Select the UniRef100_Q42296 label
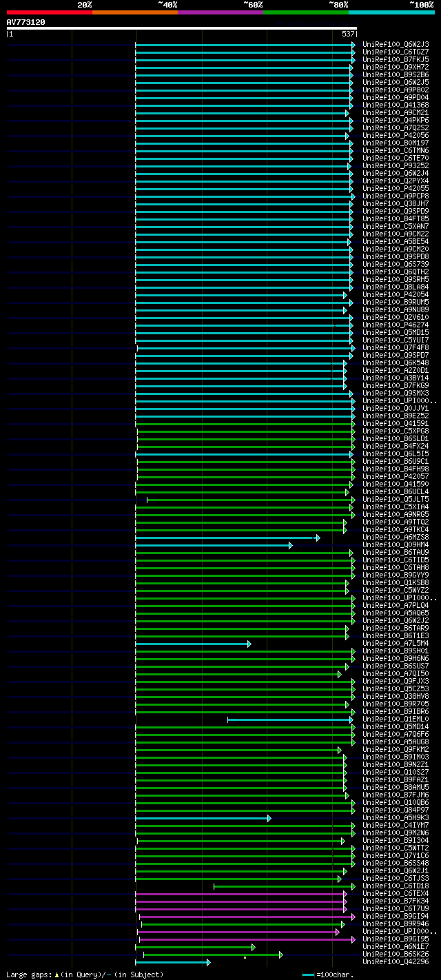The height and width of the screenshot is (980, 441). pyautogui.click(x=396, y=961)
